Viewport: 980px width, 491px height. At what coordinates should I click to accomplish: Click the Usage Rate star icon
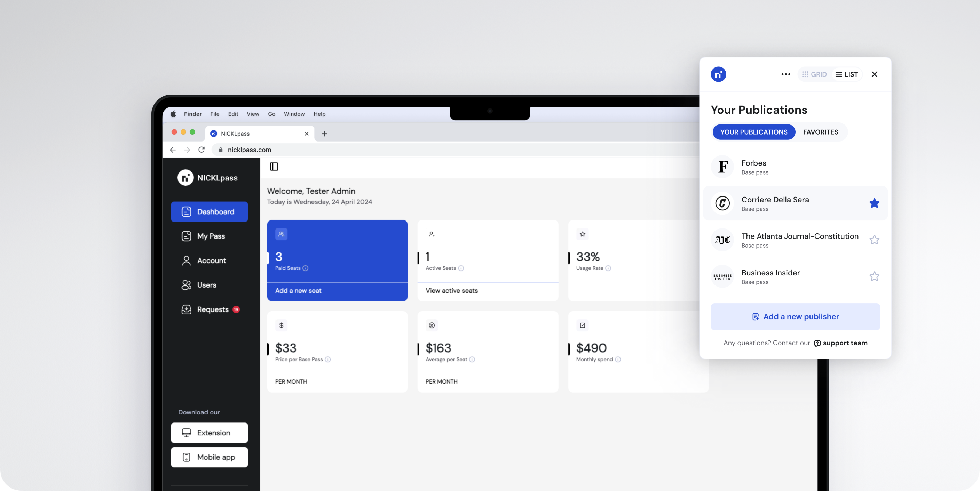(x=582, y=234)
